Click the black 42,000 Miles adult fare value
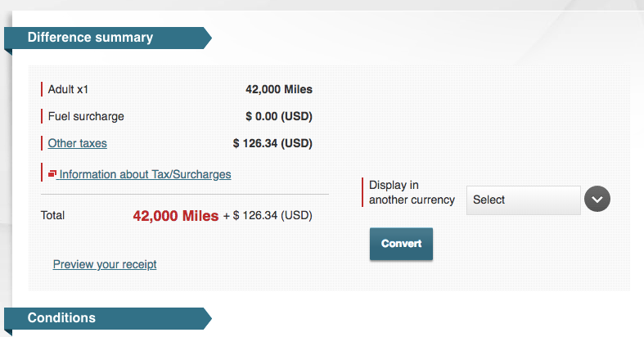This screenshot has height=337, width=644. (278, 89)
